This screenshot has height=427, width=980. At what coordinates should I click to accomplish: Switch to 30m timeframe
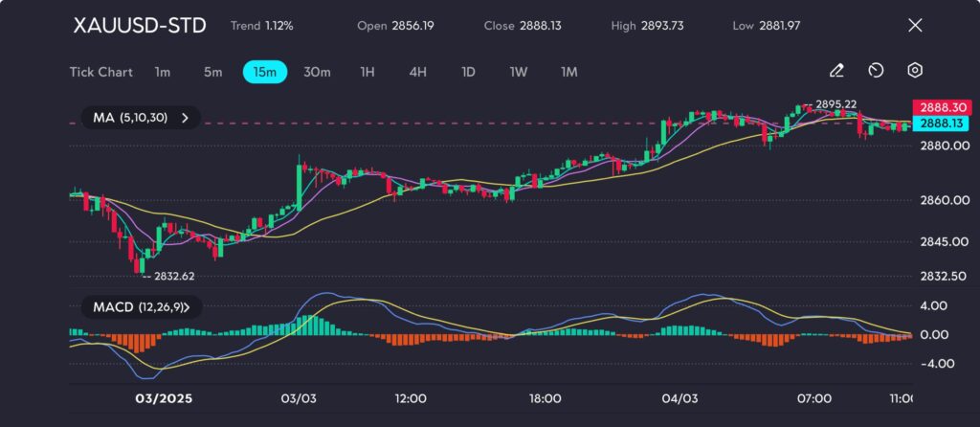[x=317, y=72]
